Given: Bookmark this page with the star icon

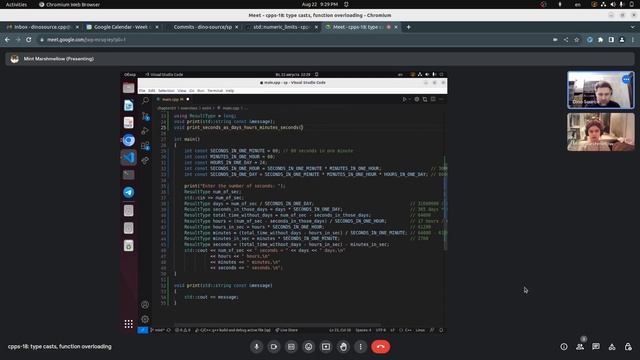Looking at the screenshot, I should coord(576,40).
